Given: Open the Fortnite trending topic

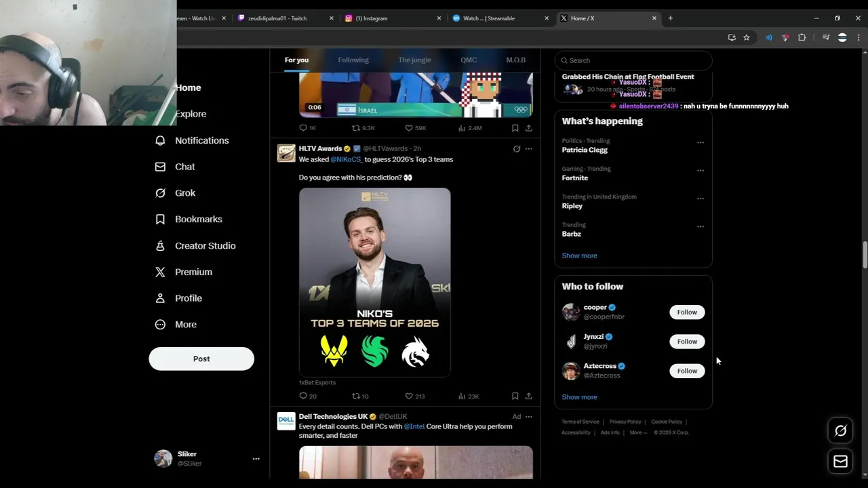Looking at the screenshot, I should [575, 178].
